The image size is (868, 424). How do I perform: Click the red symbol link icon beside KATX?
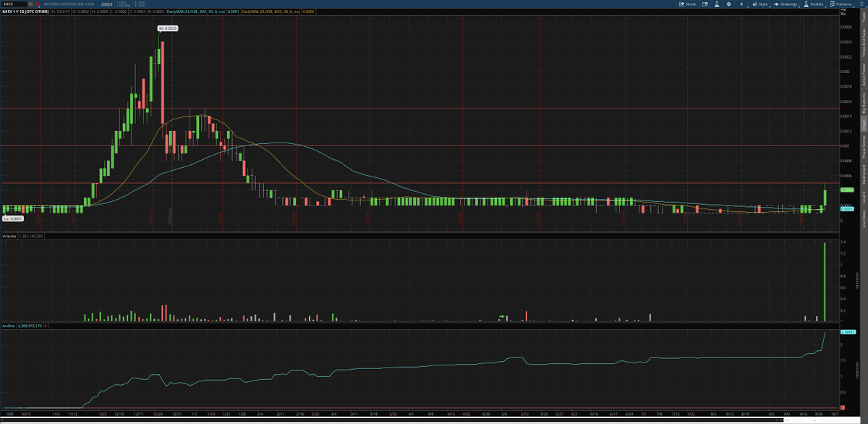coord(37,4)
